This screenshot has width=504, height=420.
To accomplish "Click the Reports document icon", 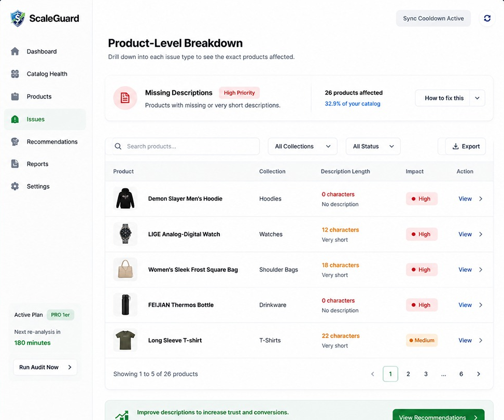I will pyautogui.click(x=15, y=164).
